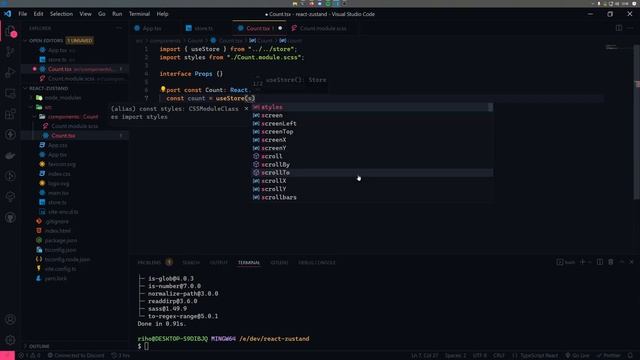Screen dimensions: 640x360
Task: Open the Manage gear icon
Action: click(x=11, y=340)
